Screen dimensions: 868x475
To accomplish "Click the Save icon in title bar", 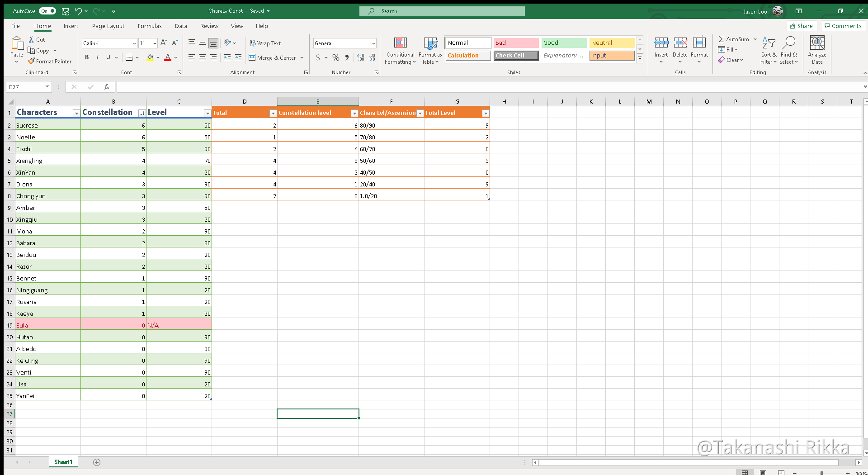I will 66,11.
